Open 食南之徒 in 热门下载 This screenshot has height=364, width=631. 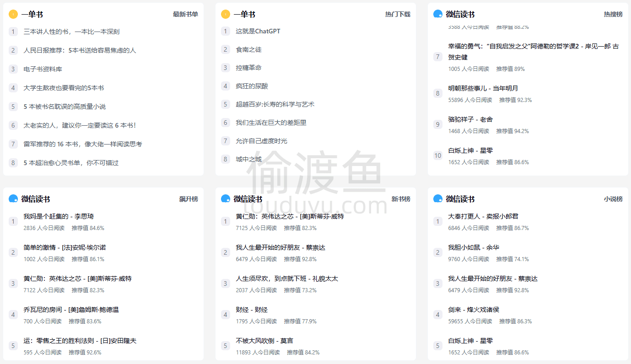tap(248, 49)
